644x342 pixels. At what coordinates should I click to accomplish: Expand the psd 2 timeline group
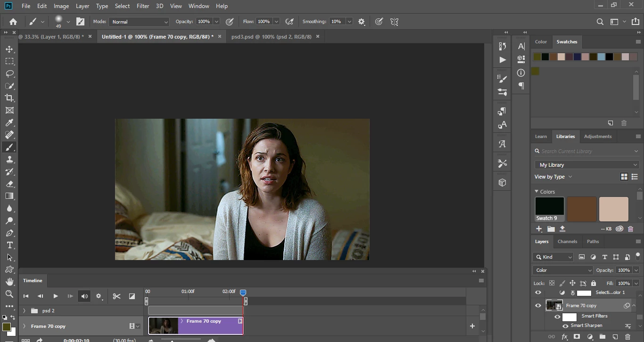tap(24, 311)
